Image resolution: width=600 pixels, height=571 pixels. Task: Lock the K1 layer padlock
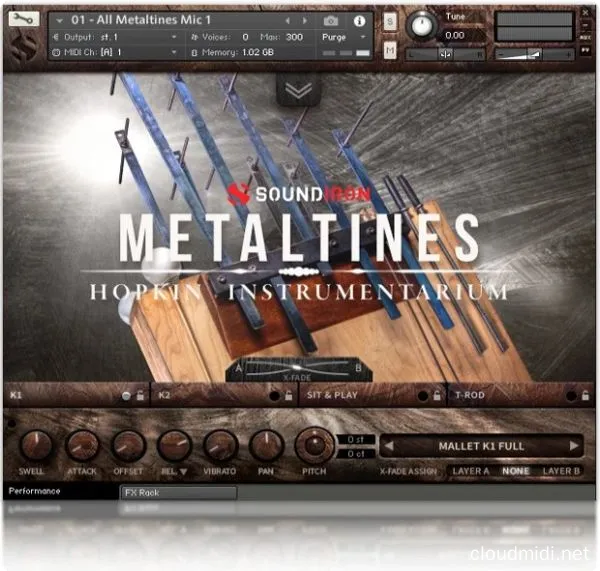pyautogui.click(x=140, y=396)
